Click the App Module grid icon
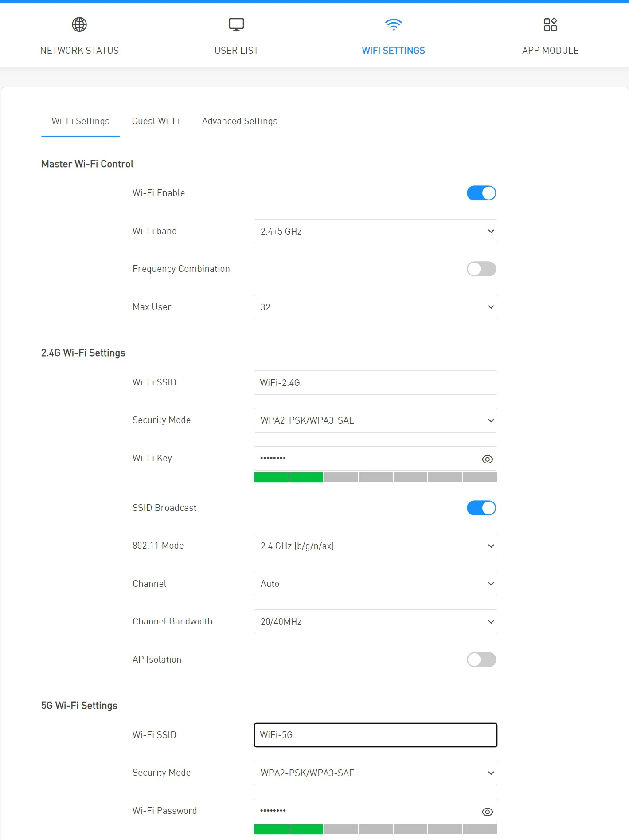This screenshot has height=840, width=629. click(x=550, y=25)
